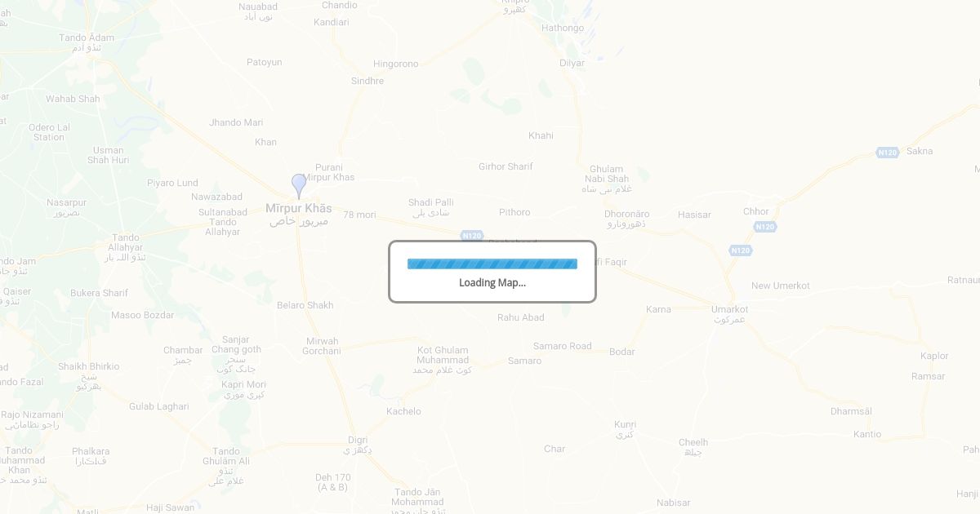Click the N120 road shield near Sakna
The height and width of the screenshot is (514, 980).
(888, 153)
